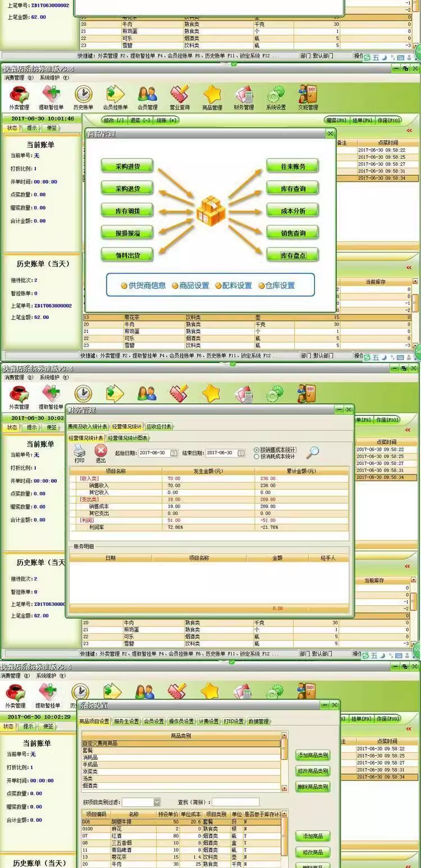Image resolution: width=421 pixels, height=868 pixels.
Task: Open 配料设置 link in 商品管理
Action: point(234,286)
